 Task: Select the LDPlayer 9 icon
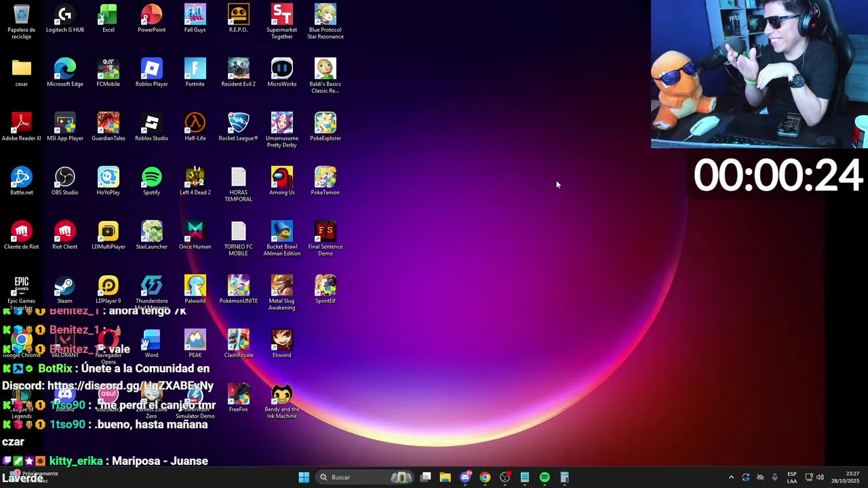(108, 290)
